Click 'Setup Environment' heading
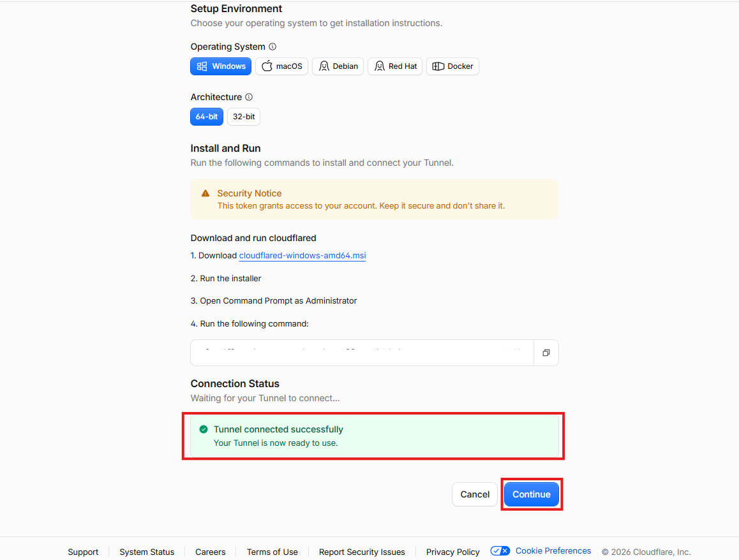The width and height of the screenshot is (739, 560). coord(236,9)
